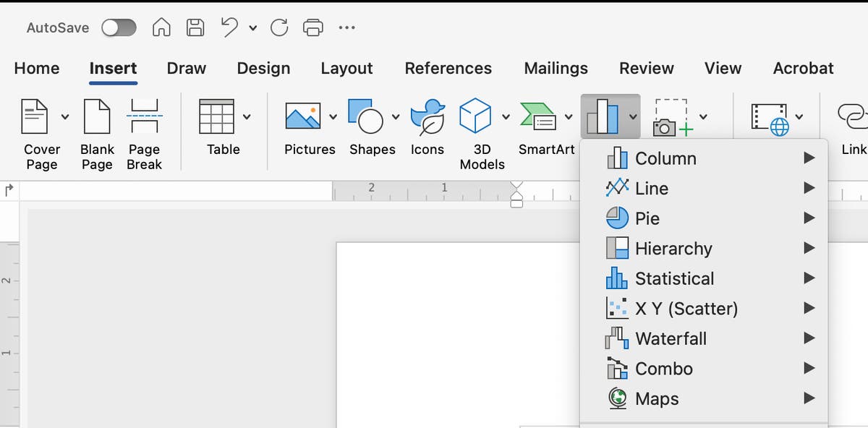This screenshot has width=868, height=428.
Task: Click the 3D Models cube icon
Action: tap(475, 116)
